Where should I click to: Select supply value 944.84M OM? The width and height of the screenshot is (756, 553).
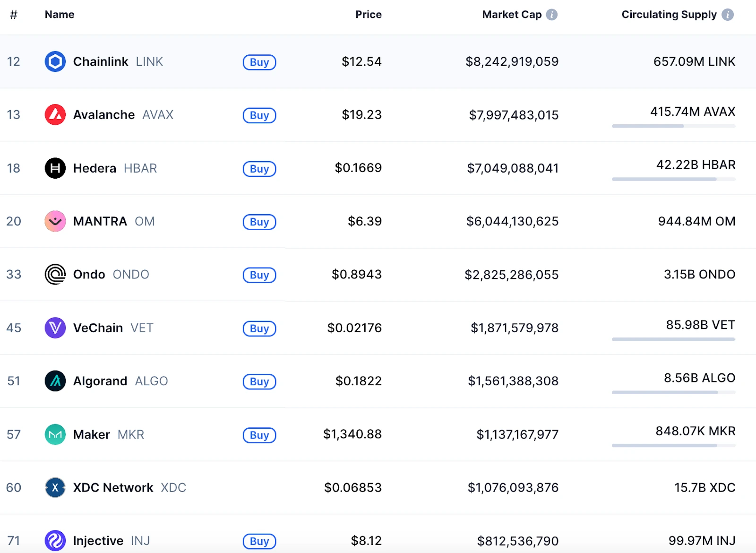tap(696, 221)
